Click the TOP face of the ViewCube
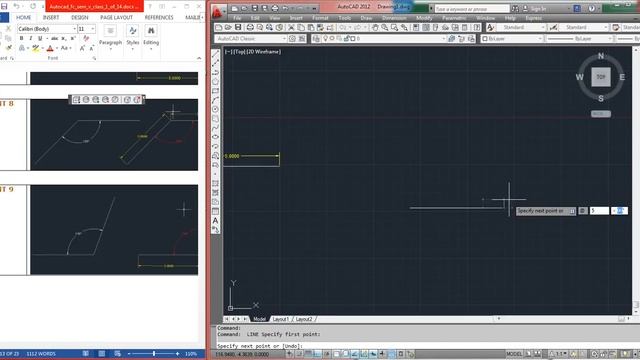The image size is (640, 360). (x=601, y=77)
